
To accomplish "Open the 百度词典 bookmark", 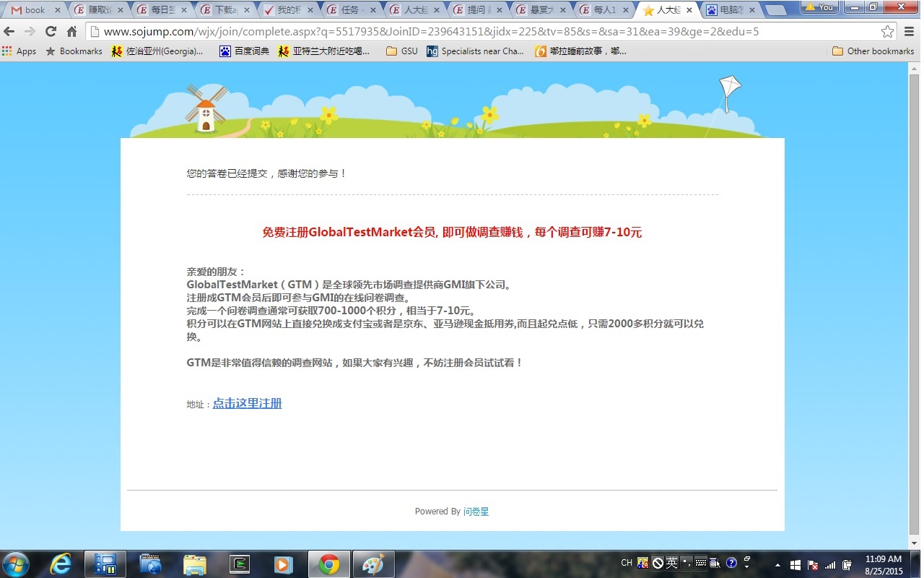I will [x=244, y=51].
